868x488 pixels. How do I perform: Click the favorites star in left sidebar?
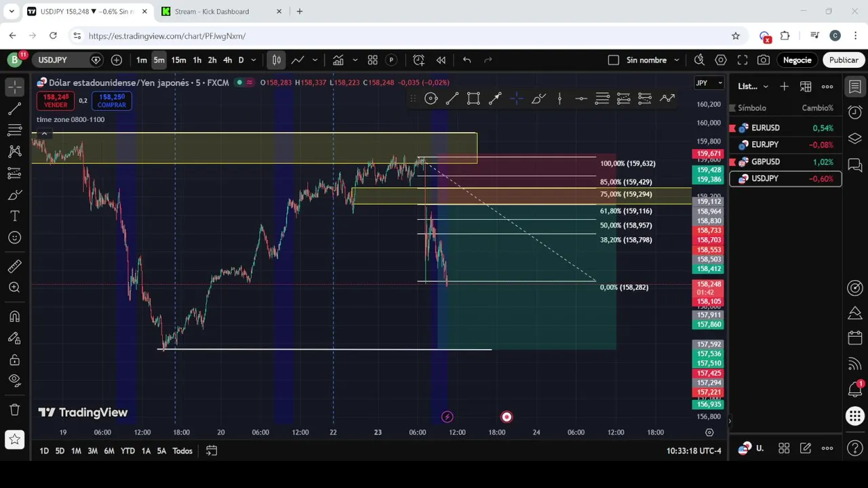(x=14, y=439)
